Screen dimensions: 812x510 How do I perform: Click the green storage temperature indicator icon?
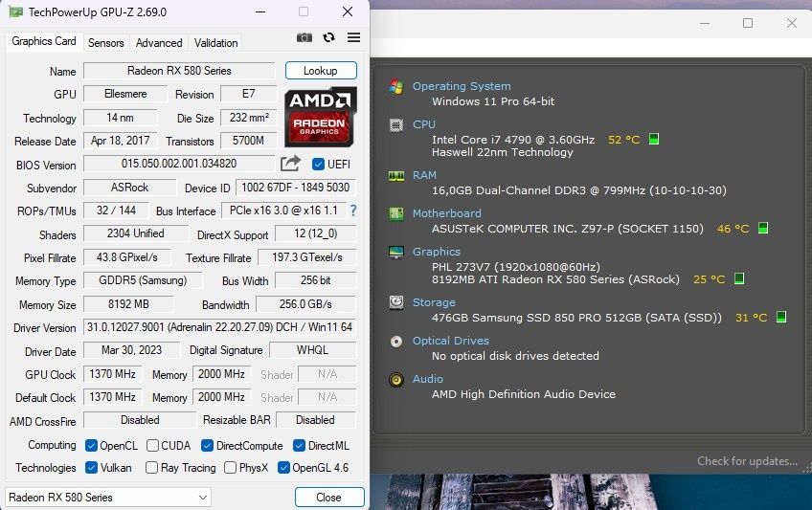(x=781, y=317)
